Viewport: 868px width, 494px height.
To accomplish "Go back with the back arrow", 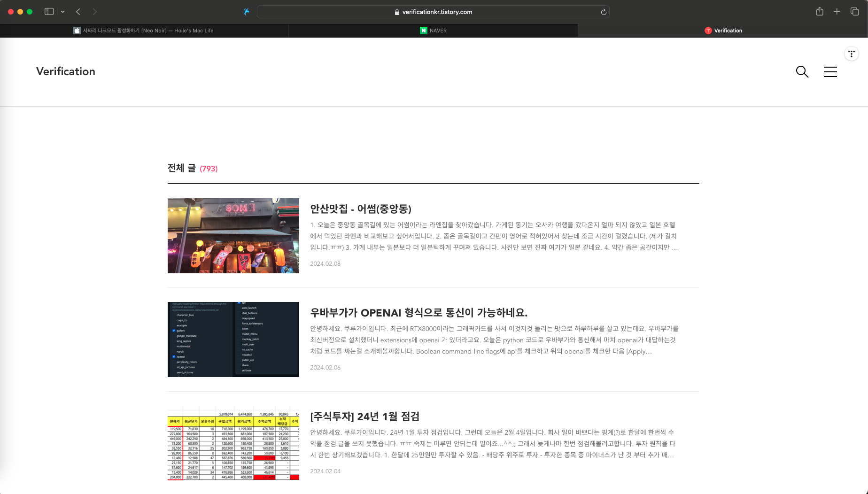I will 78,12.
